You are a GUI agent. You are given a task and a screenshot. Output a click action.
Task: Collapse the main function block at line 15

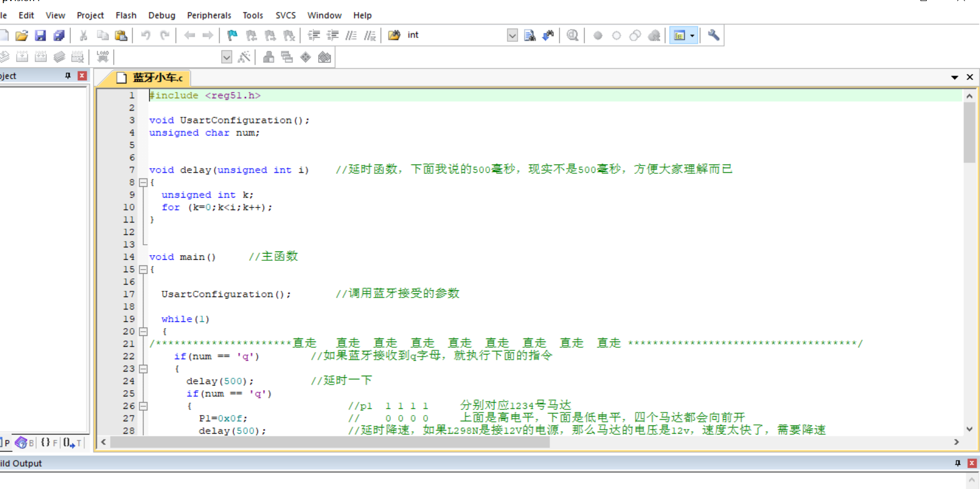(143, 270)
